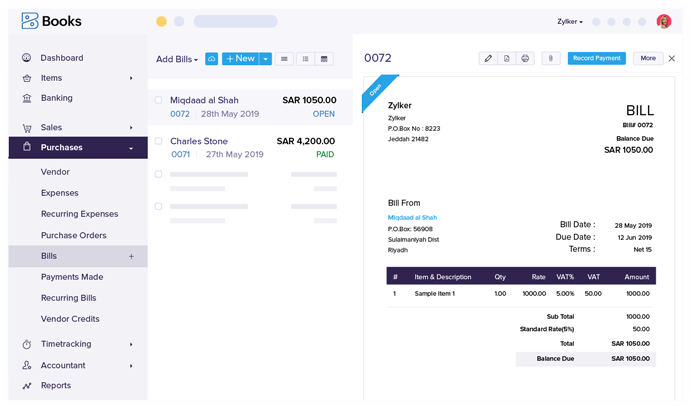691x408 pixels.
Task: Open the More options button
Action: pos(648,58)
